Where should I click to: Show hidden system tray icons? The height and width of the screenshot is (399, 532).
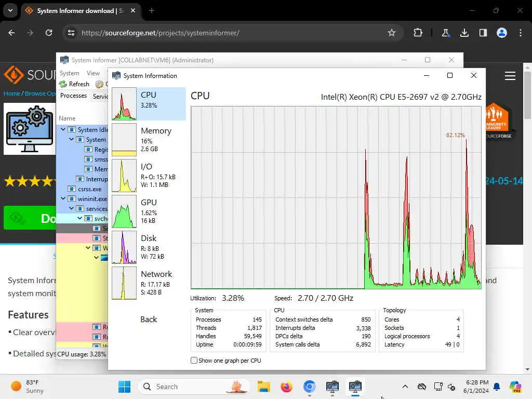point(405,387)
